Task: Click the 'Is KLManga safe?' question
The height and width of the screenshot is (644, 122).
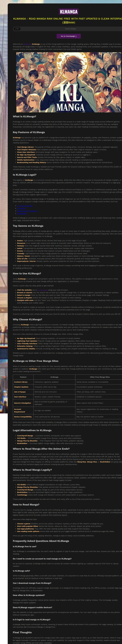Action: 21,571
